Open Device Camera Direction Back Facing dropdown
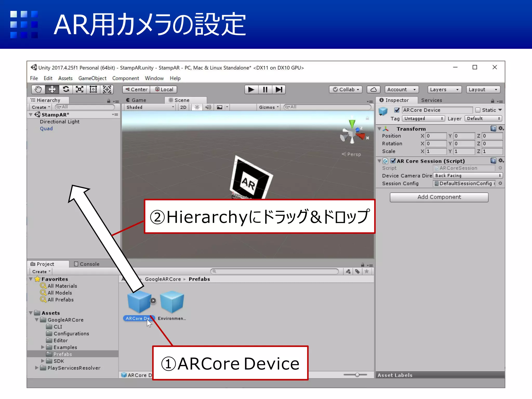This screenshot has height=399, width=532. point(468,176)
